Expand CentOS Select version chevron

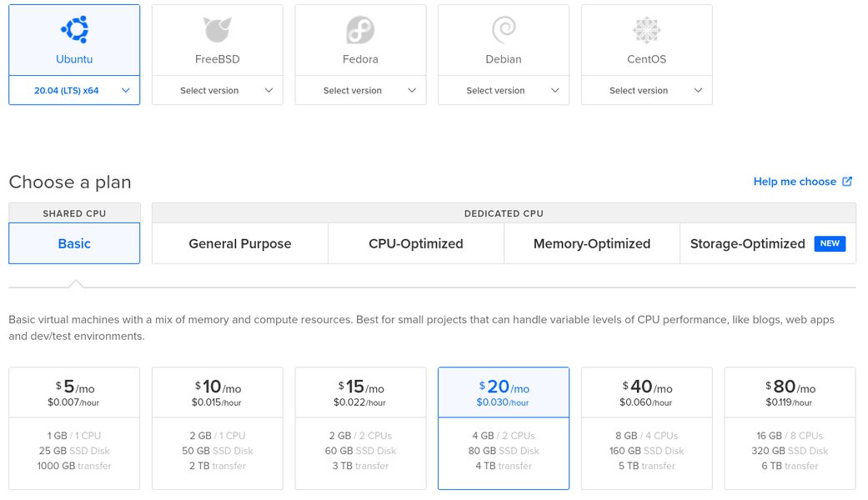click(698, 90)
